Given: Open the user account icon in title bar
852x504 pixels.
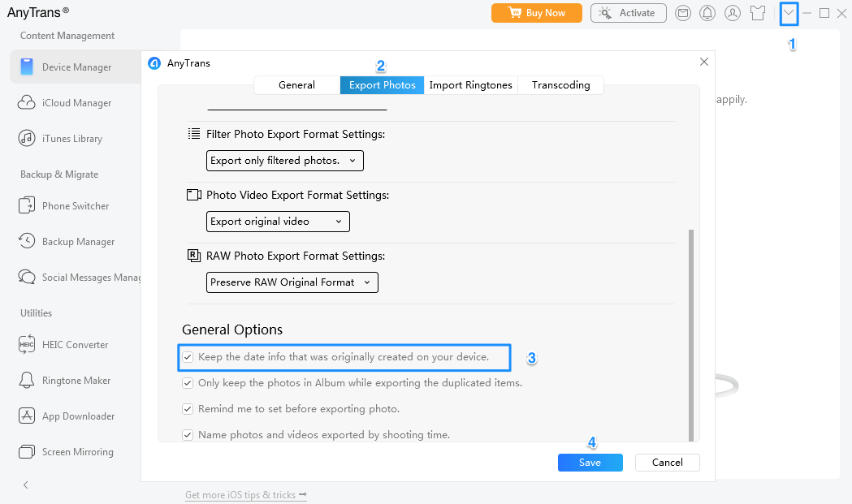Looking at the screenshot, I should pyautogui.click(x=733, y=13).
